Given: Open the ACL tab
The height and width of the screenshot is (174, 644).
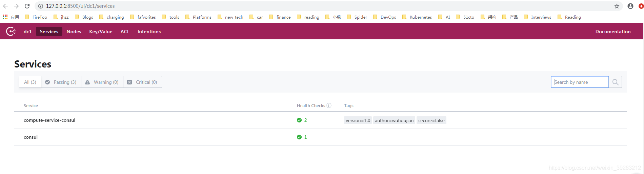Looking at the screenshot, I should (x=125, y=32).
